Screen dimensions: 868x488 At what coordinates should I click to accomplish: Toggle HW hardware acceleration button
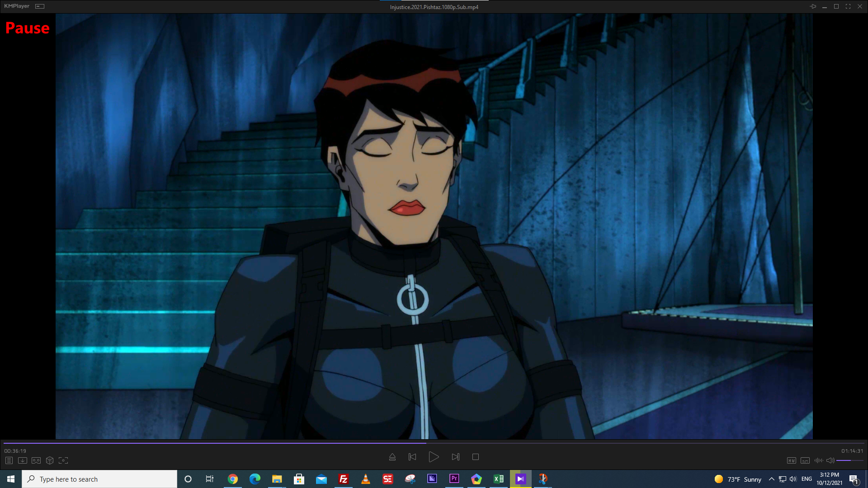pos(791,460)
